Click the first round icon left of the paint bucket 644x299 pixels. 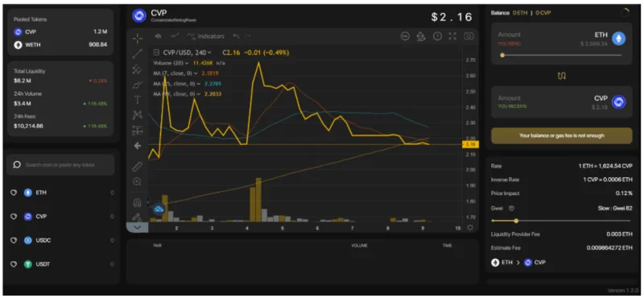click(x=405, y=36)
